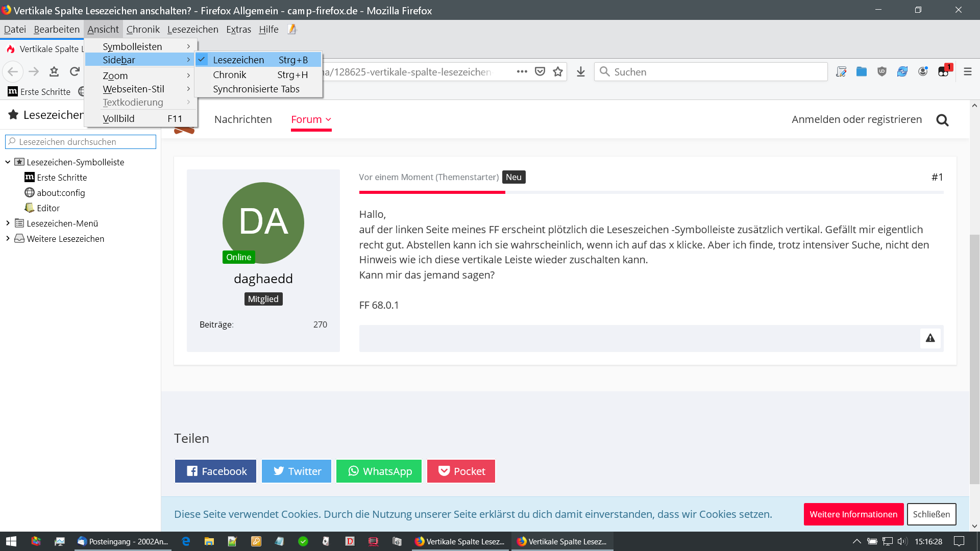Click extension icon with red badge
Viewport: 980px width, 551px height.
[944, 71]
